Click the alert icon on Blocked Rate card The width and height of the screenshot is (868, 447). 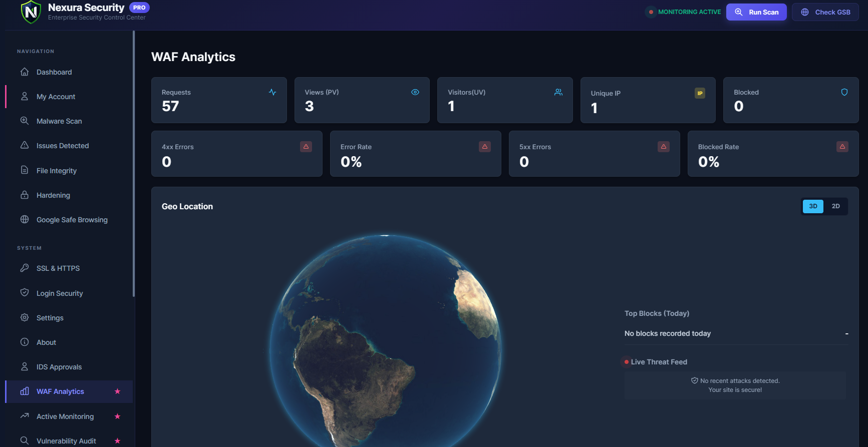pyautogui.click(x=842, y=147)
